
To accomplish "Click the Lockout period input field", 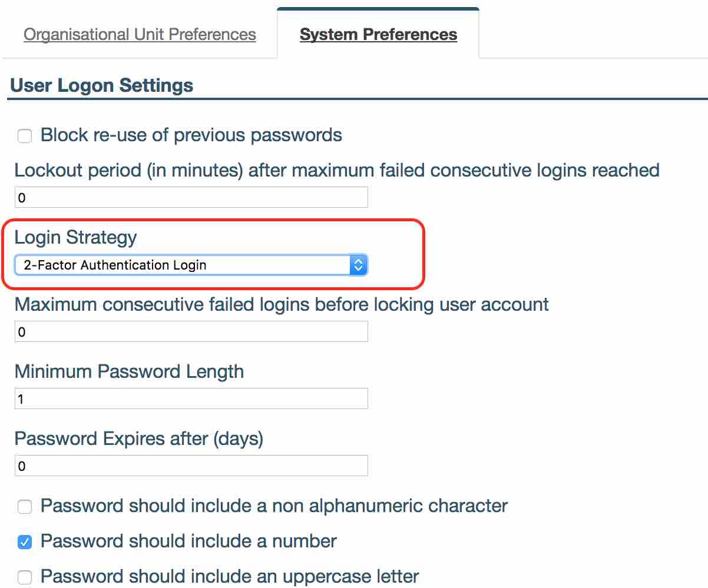I will tap(191, 197).
